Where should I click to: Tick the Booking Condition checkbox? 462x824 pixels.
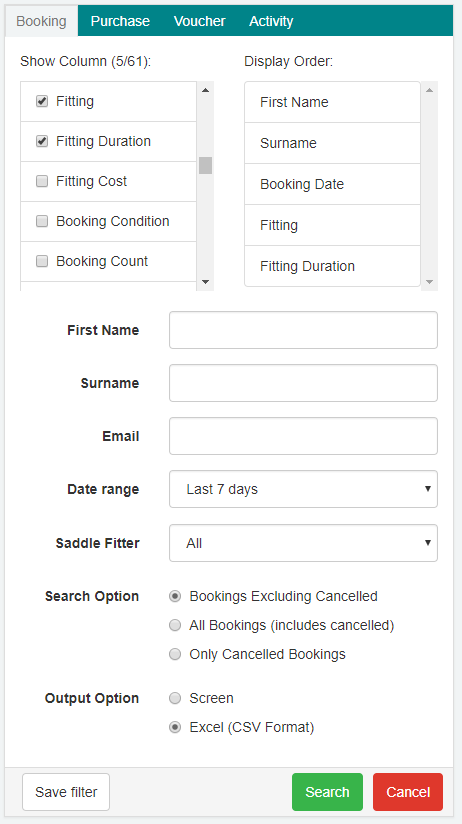[x=42, y=221]
